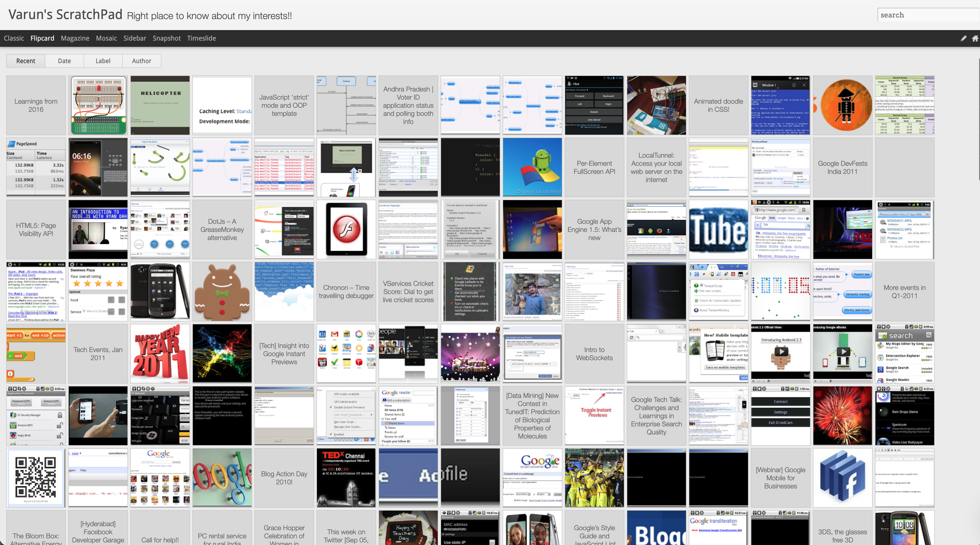
Task: Open 'Google DevFests India 2011' post
Action: click(842, 167)
